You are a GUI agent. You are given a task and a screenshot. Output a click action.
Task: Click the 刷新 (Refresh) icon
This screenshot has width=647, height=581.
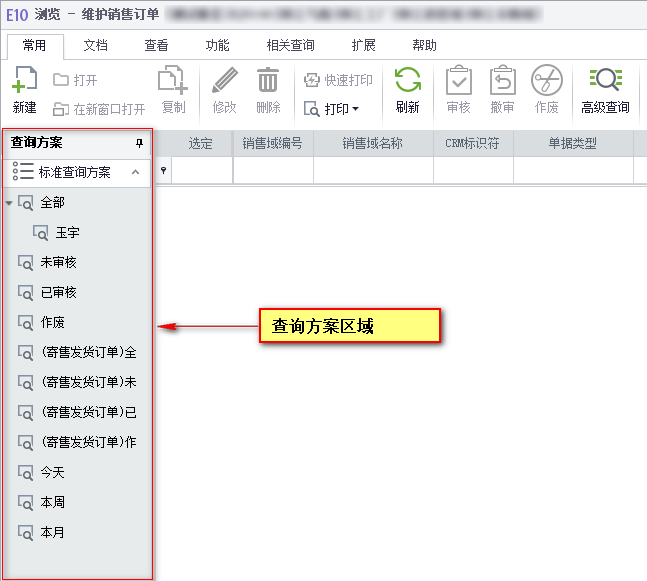[407, 81]
